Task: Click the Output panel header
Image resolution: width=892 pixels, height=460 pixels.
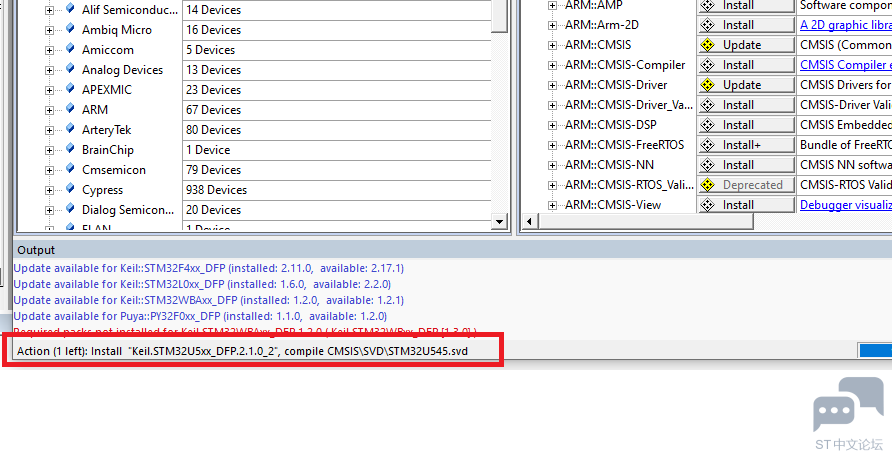Action: pyautogui.click(x=452, y=250)
